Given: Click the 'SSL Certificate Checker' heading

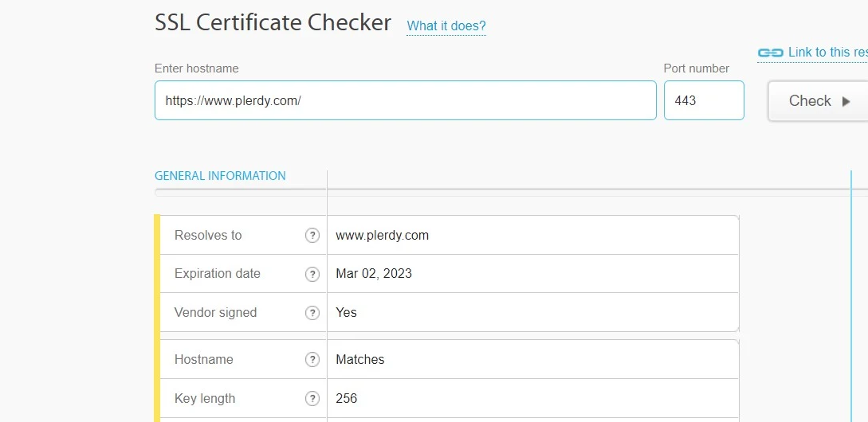Looking at the screenshot, I should pyautogui.click(x=273, y=23).
